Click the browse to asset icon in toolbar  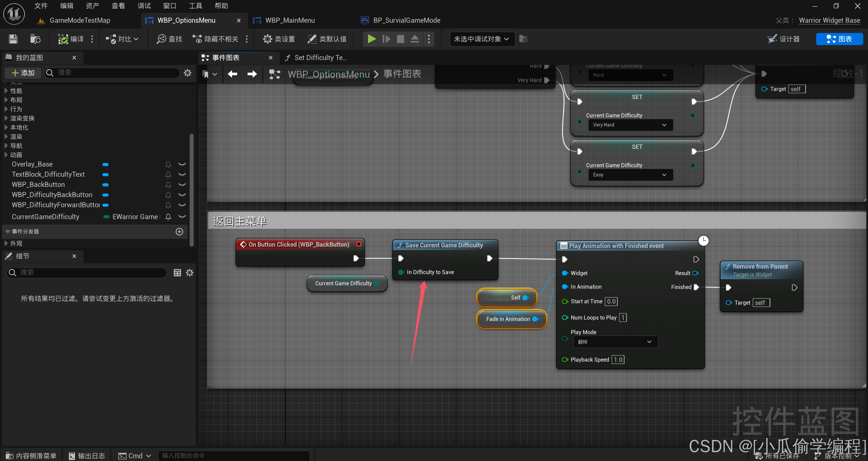[35, 39]
